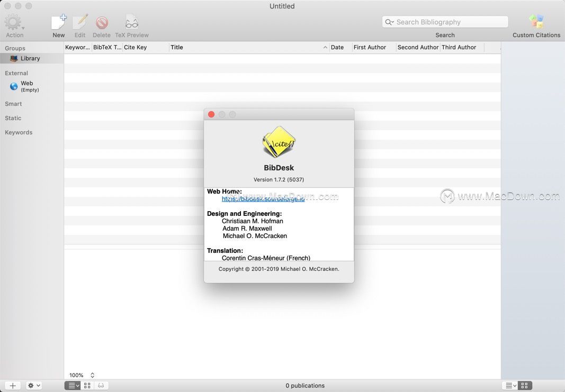
Task: Click the Web globe icon
Action: [14, 86]
